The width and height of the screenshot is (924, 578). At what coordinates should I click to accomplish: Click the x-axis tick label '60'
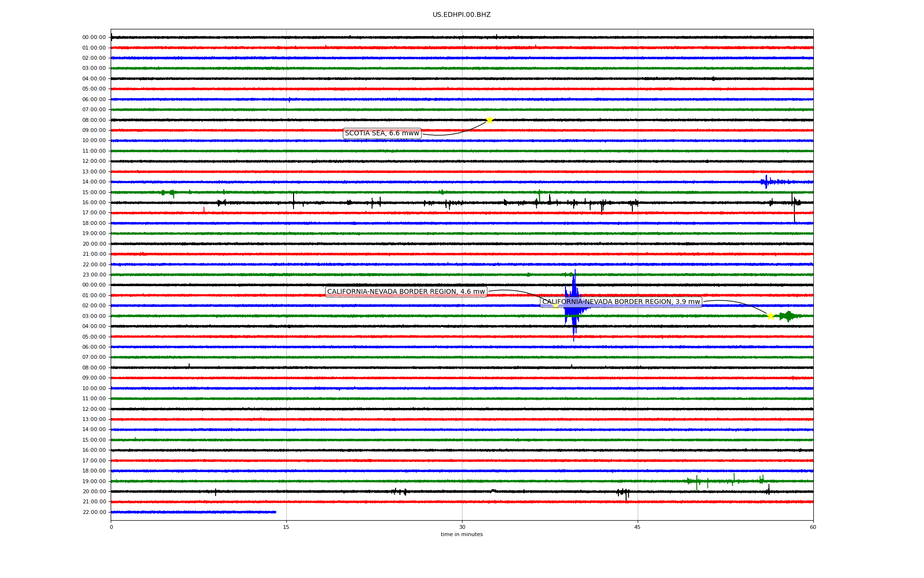[813, 527]
